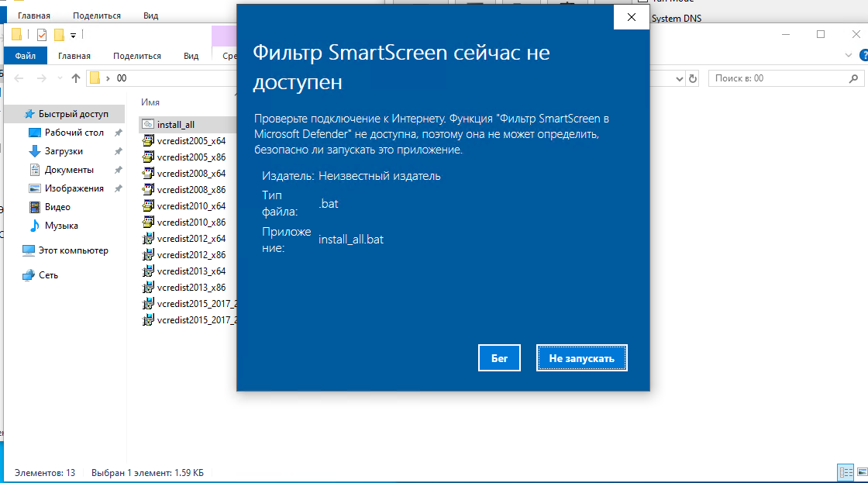Go up one folder level arrow
This screenshot has height=483, width=868.
coord(76,78)
